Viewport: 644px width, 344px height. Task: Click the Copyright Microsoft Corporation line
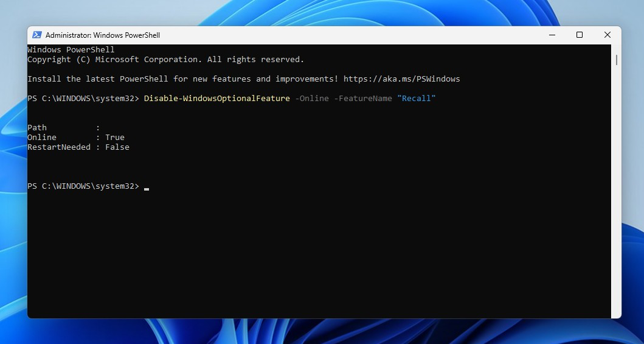(x=165, y=60)
